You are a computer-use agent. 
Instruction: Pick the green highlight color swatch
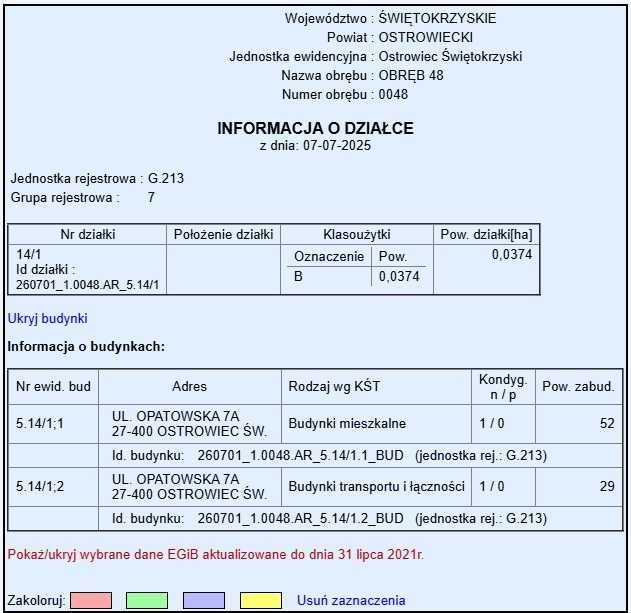[147, 600]
